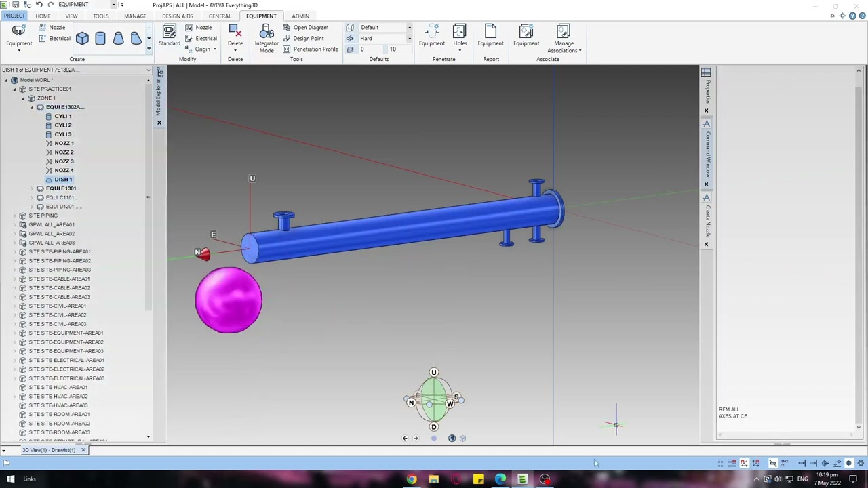Click the Modify Nozzle button
Screen dimensions: 868x488
198,28
